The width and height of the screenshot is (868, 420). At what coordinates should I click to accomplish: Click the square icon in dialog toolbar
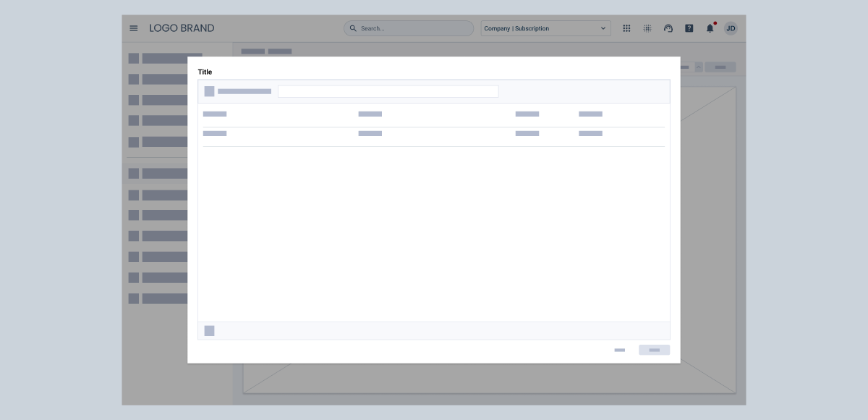(209, 91)
